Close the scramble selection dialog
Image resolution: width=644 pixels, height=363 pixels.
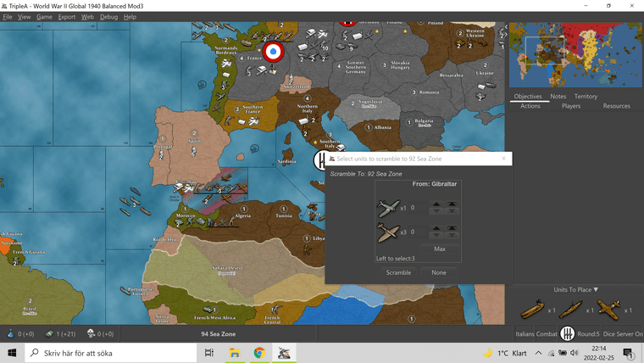click(x=503, y=159)
